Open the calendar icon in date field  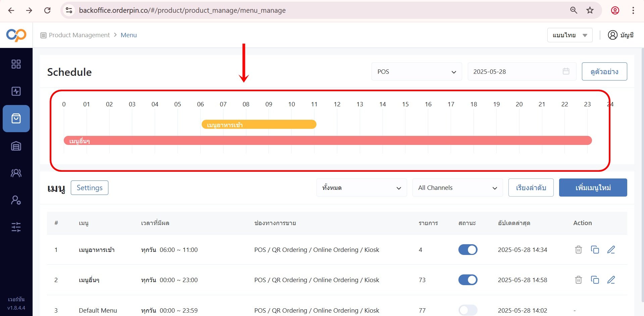(x=566, y=71)
